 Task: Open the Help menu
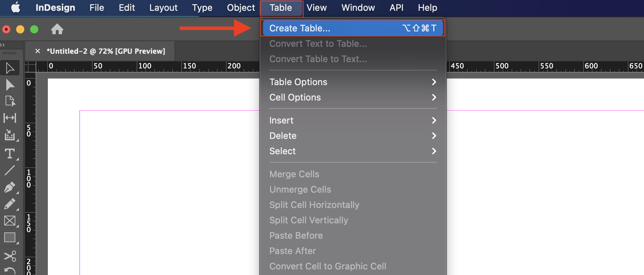[427, 8]
